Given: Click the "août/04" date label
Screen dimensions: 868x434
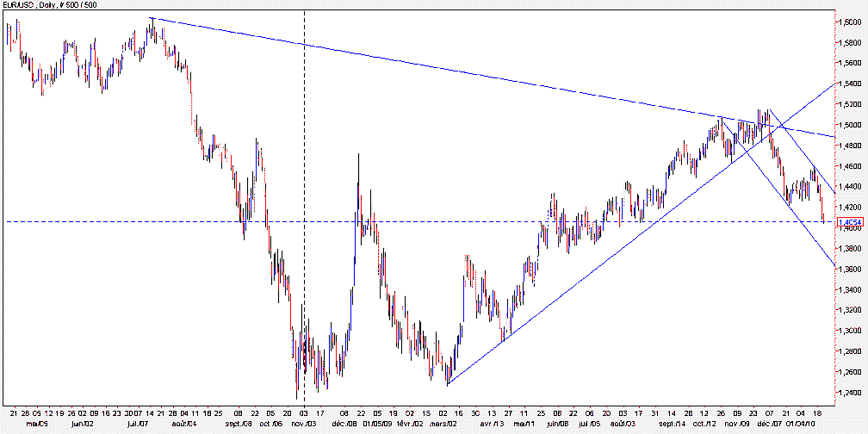Looking at the screenshot, I should pos(183,424).
